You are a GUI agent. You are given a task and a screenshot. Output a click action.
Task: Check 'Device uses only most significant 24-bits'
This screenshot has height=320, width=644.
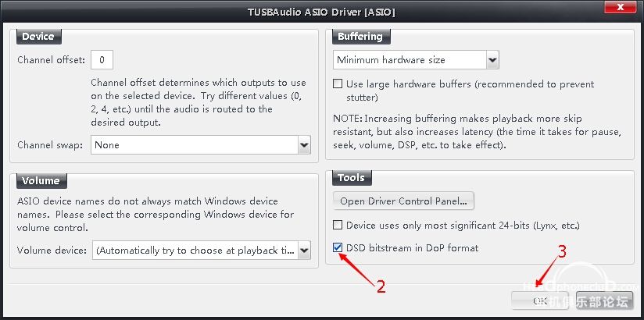point(338,226)
